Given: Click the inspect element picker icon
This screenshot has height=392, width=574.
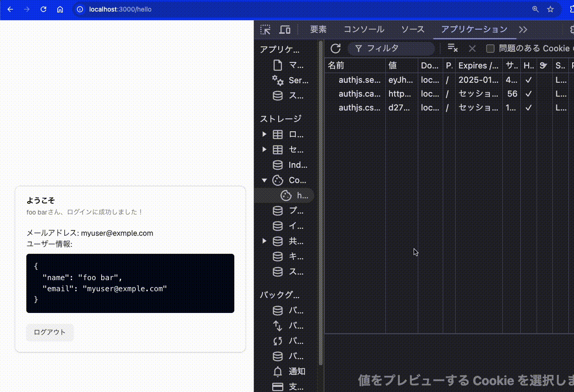Looking at the screenshot, I should coord(265,30).
